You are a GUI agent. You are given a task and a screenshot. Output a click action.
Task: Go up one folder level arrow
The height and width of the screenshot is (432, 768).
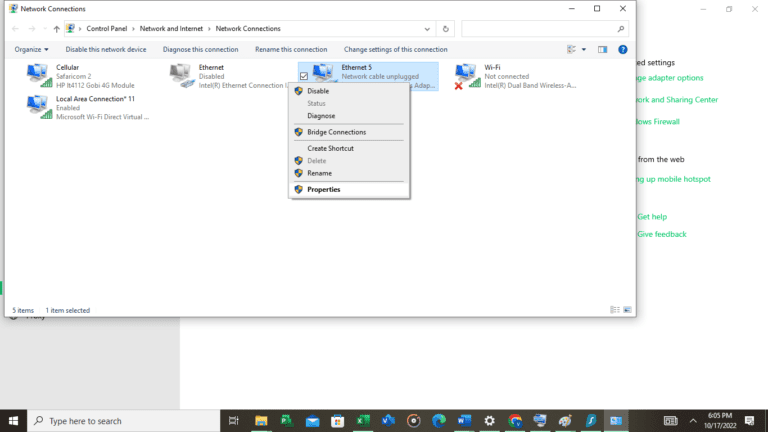(x=56, y=29)
